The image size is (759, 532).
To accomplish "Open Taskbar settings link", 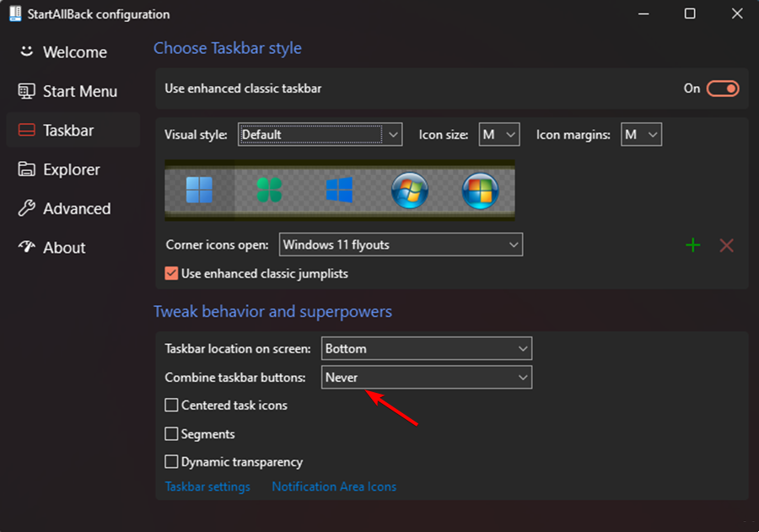I will point(207,486).
